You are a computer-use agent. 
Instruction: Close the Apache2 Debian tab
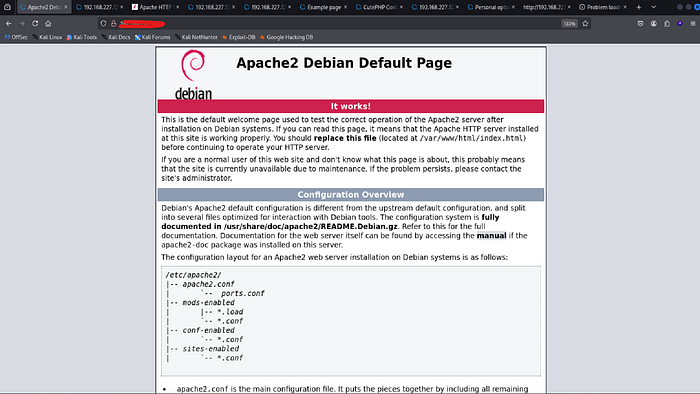66,7
